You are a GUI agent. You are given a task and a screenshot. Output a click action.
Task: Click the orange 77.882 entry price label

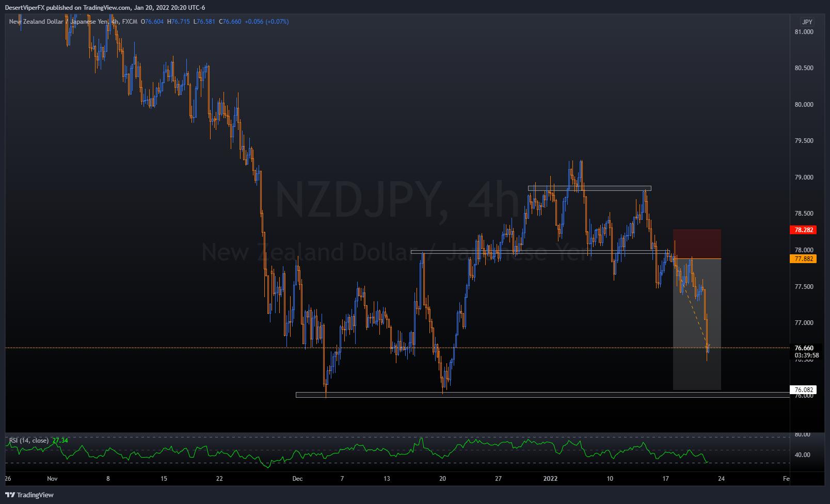click(x=803, y=259)
